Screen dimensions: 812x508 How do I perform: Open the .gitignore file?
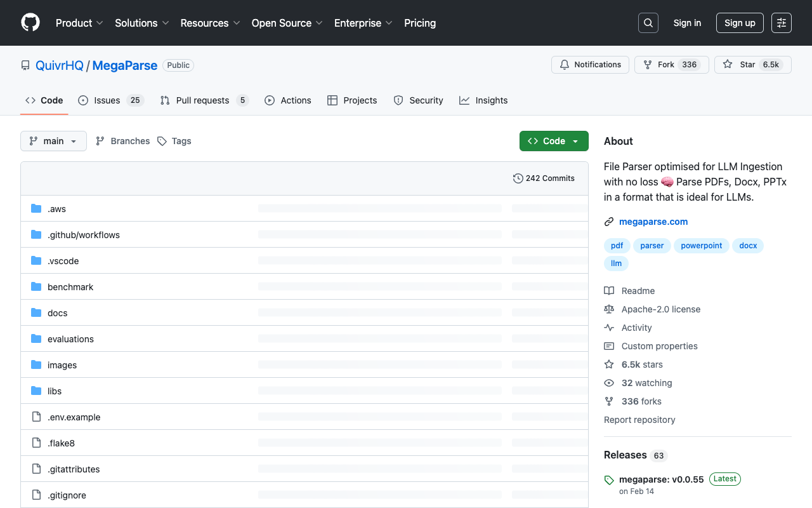[66, 495]
